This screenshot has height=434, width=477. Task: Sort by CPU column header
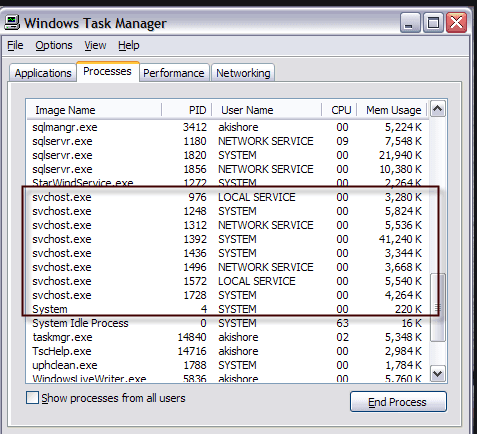[339, 110]
